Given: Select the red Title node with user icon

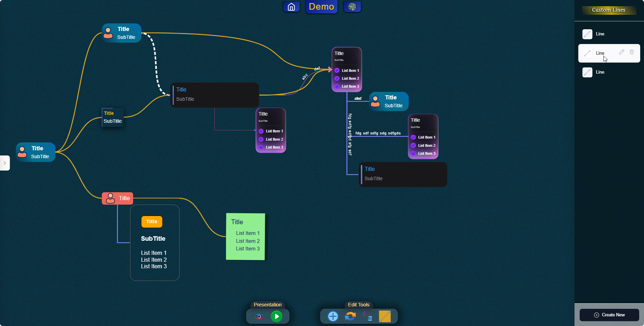Looking at the screenshot, I should 118,198.
